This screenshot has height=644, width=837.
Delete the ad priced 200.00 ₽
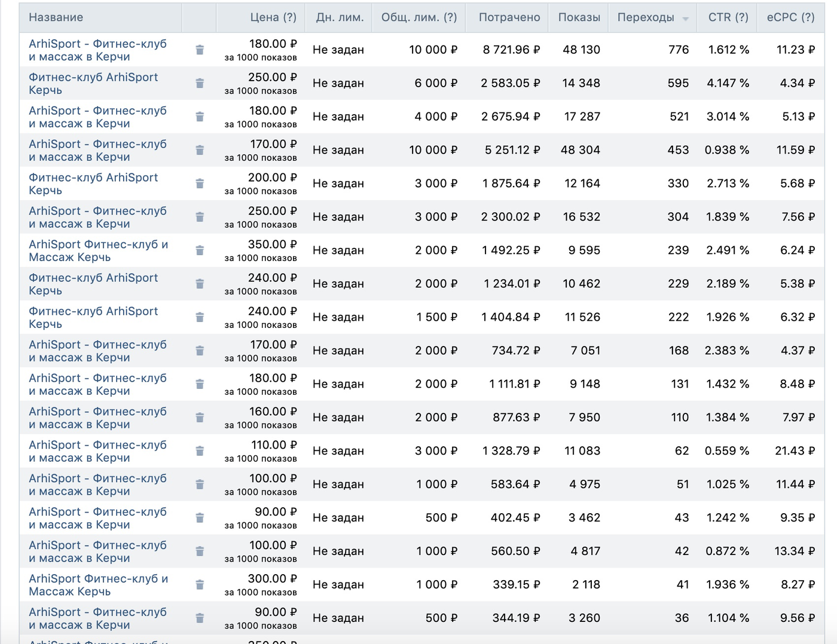(x=200, y=184)
